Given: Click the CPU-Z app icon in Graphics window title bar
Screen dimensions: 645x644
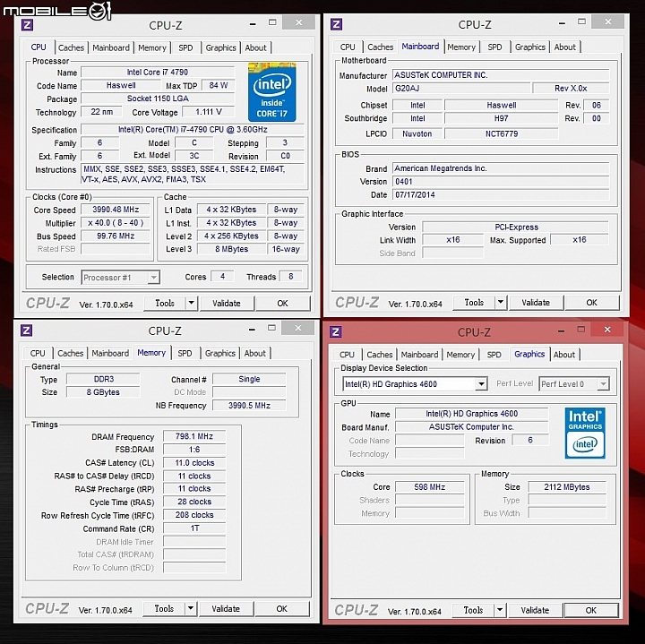Looking at the screenshot, I should click(336, 331).
